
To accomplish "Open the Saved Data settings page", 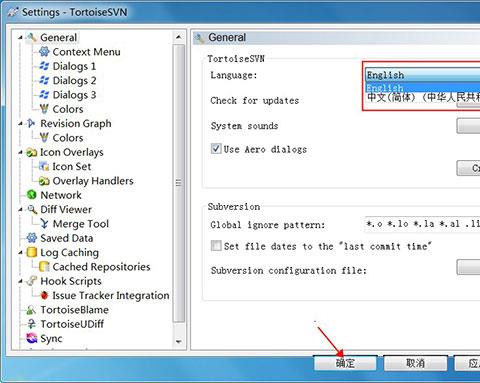I will tap(67, 238).
